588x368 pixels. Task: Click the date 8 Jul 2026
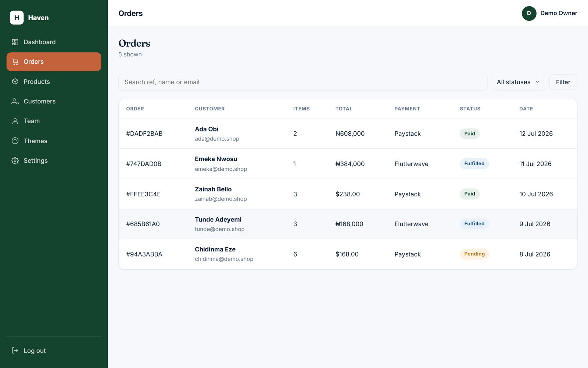[535, 254]
